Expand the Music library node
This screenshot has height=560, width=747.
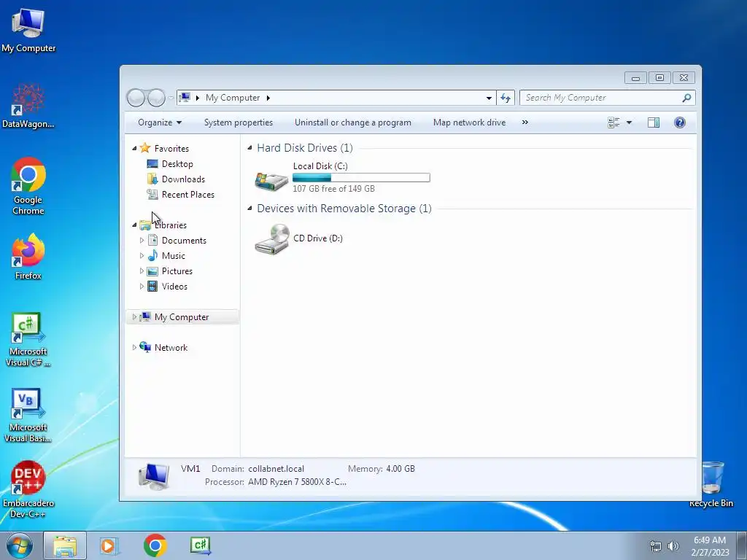(142, 256)
